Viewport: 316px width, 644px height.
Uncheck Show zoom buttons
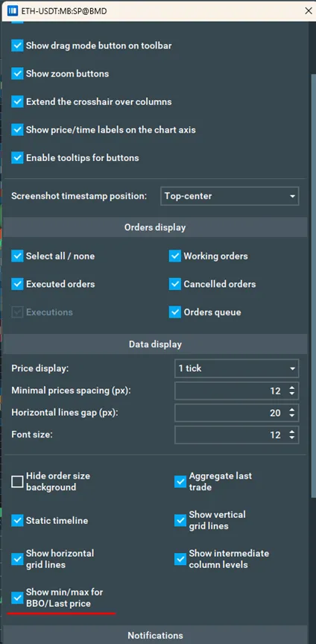pos(17,74)
